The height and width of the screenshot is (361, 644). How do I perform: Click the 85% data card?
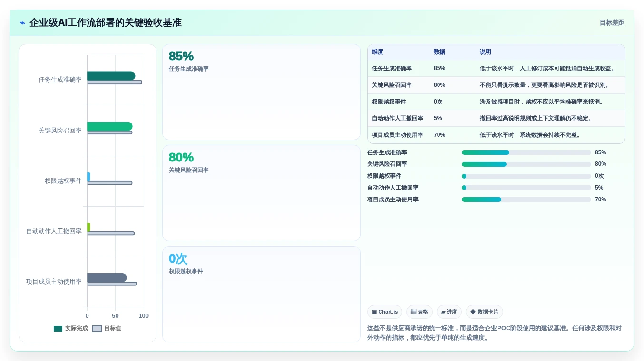coord(261,92)
